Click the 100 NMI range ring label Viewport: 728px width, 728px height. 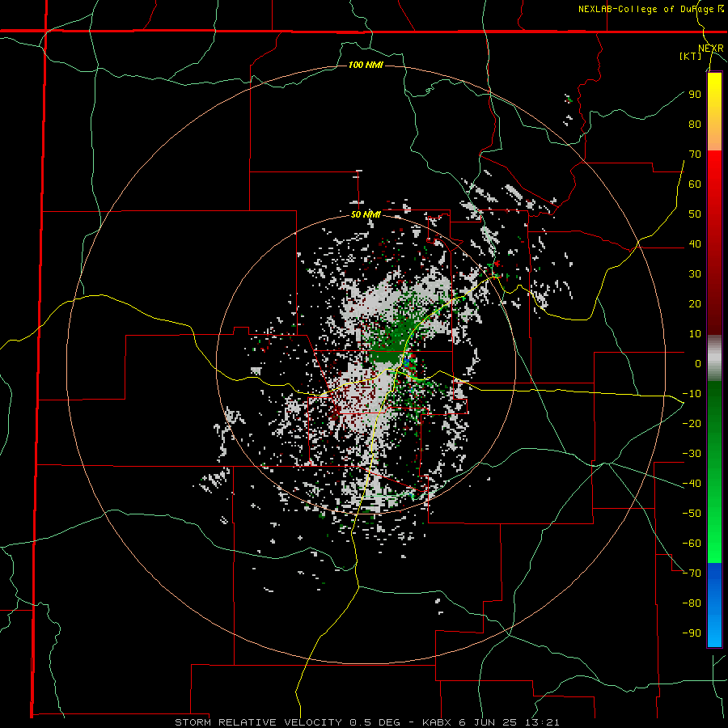coord(366,65)
